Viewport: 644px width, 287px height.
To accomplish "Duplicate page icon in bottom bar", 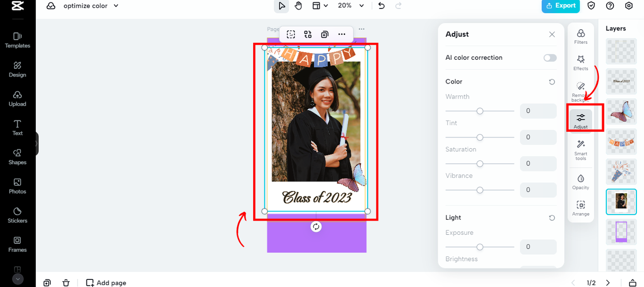I will tap(47, 282).
